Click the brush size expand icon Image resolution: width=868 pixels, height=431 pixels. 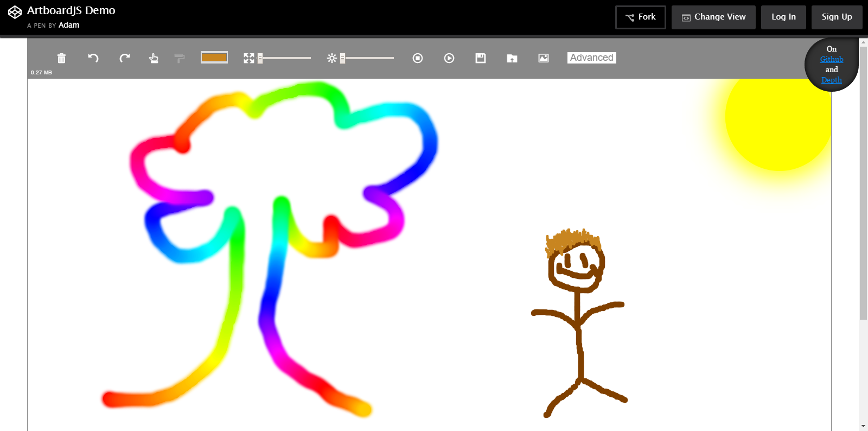point(248,58)
